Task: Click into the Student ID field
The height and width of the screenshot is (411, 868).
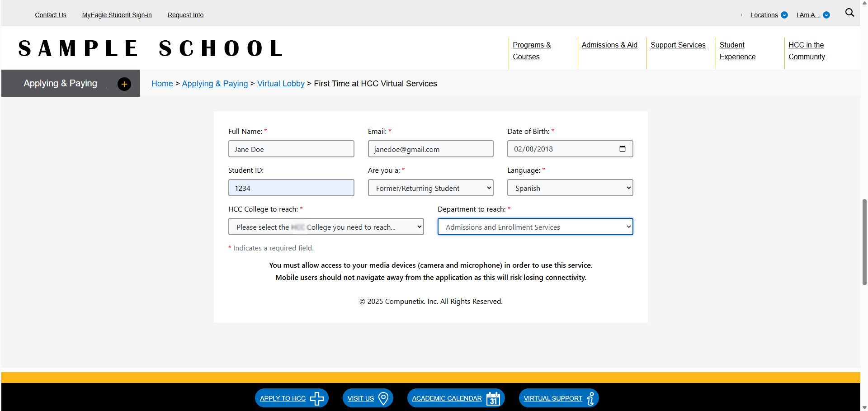Action: coord(291,188)
